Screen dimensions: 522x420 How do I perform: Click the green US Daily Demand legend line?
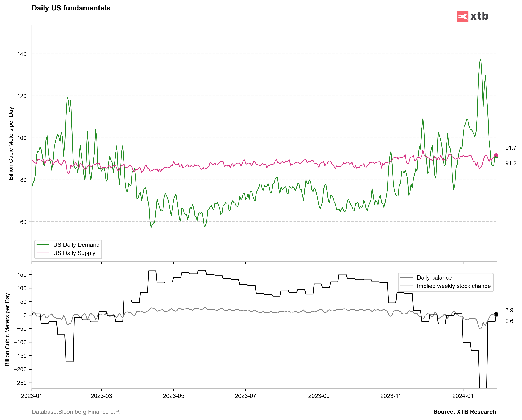(x=43, y=245)
